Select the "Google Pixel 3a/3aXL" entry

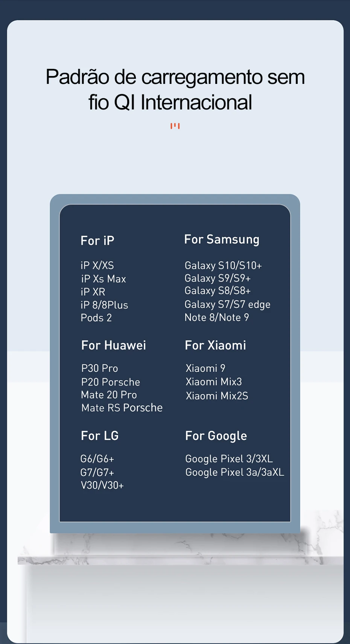coord(235,472)
